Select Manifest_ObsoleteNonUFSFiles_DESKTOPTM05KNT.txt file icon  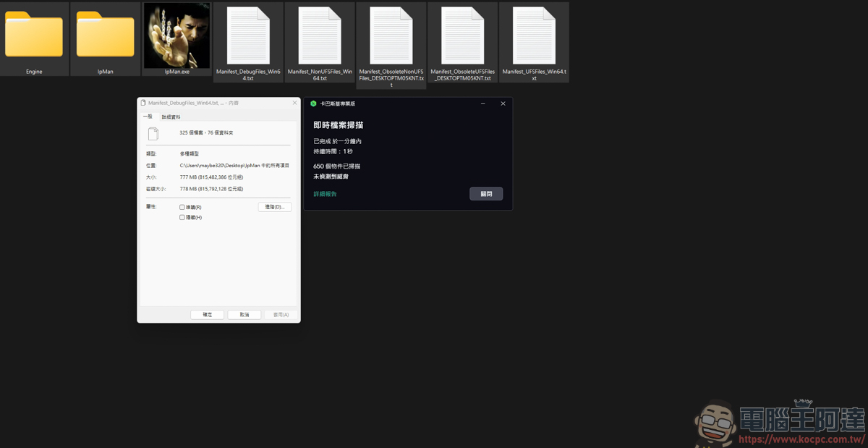[x=391, y=35]
